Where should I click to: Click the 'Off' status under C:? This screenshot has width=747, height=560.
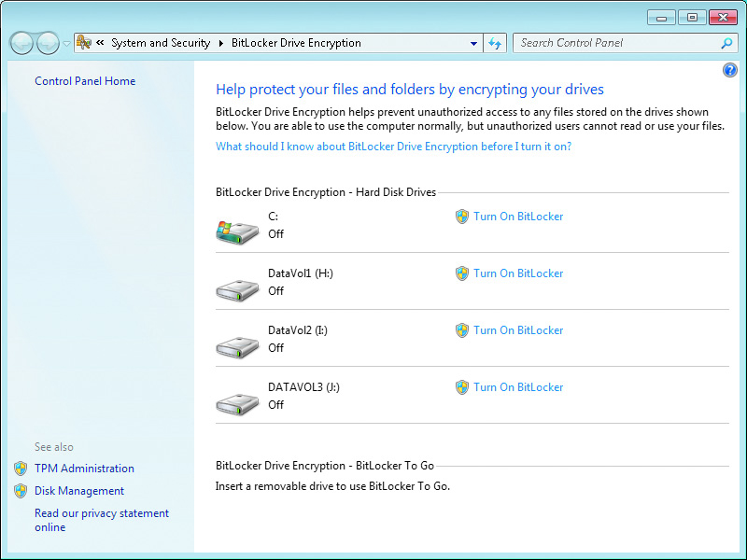click(x=275, y=234)
